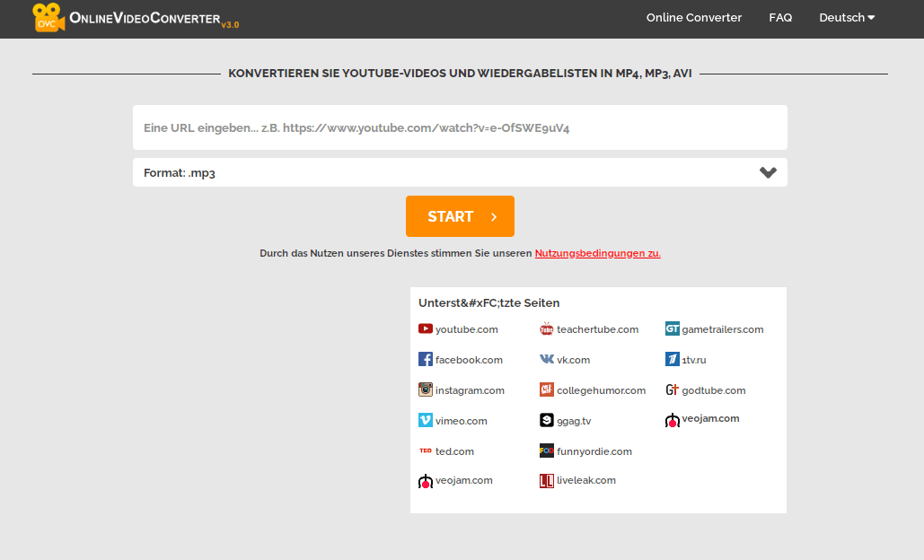Click the liveleak.com icon
The width and height of the screenshot is (924, 560).
pos(546,480)
